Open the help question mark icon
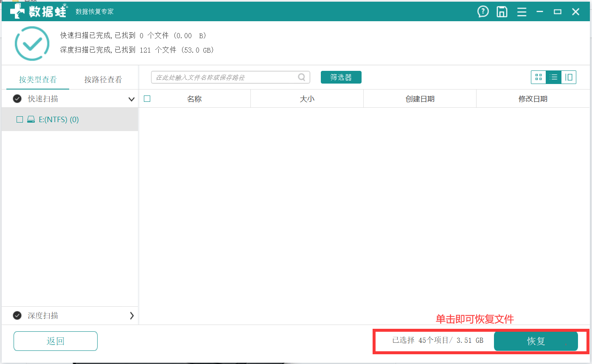This screenshot has height=364, width=592. click(x=483, y=11)
